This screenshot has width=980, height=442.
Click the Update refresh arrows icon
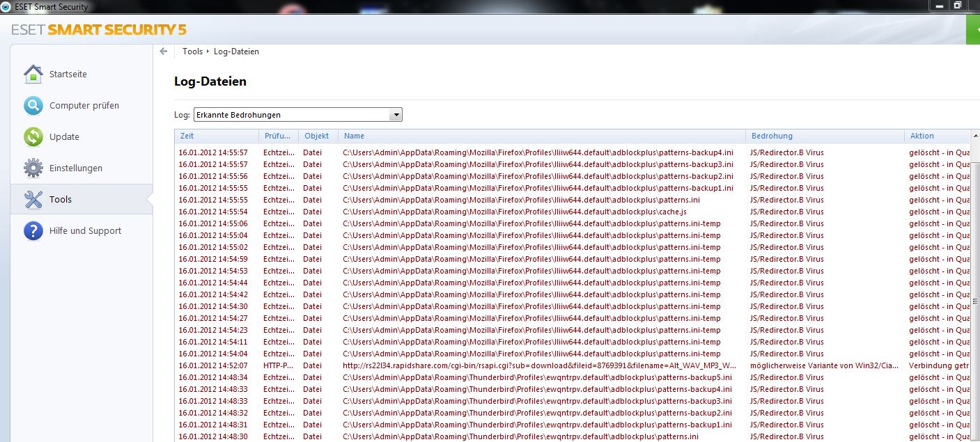(x=33, y=136)
